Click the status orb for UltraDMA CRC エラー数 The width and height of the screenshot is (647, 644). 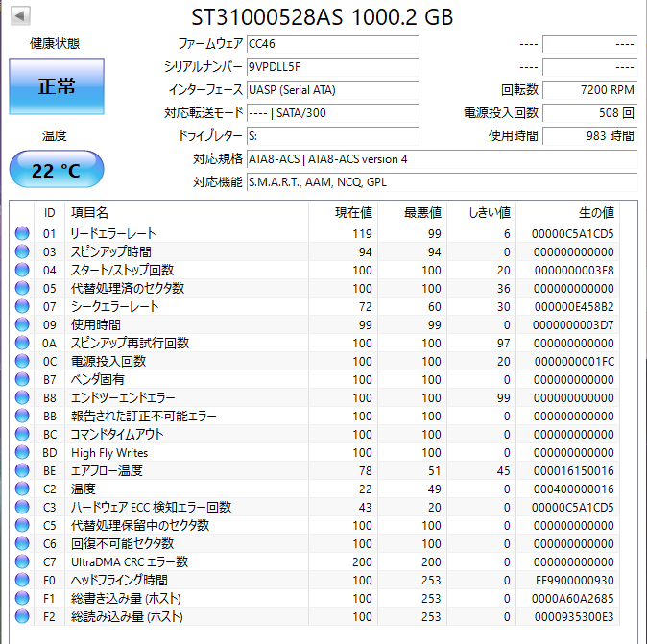tap(22, 561)
